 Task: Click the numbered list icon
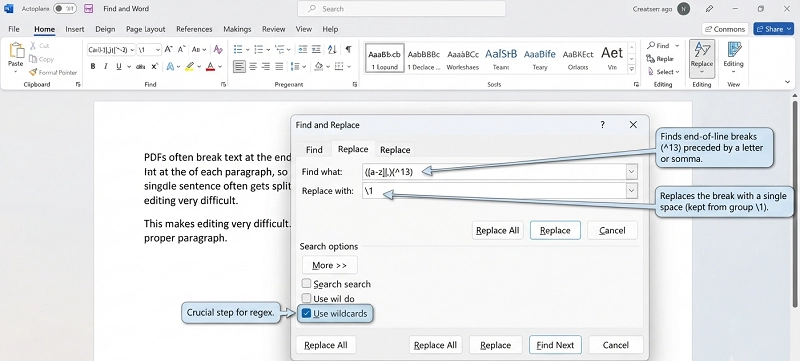coord(259,49)
